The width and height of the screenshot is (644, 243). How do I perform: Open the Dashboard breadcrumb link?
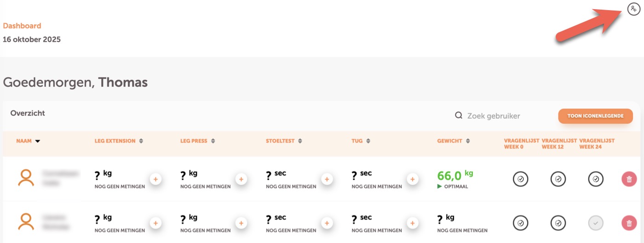tap(22, 26)
